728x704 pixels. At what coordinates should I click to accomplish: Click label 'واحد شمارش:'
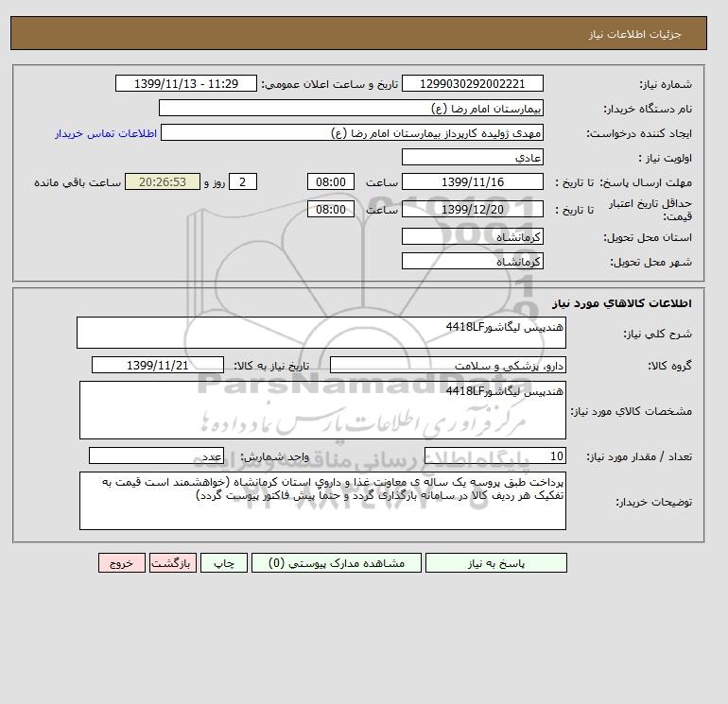point(274,457)
